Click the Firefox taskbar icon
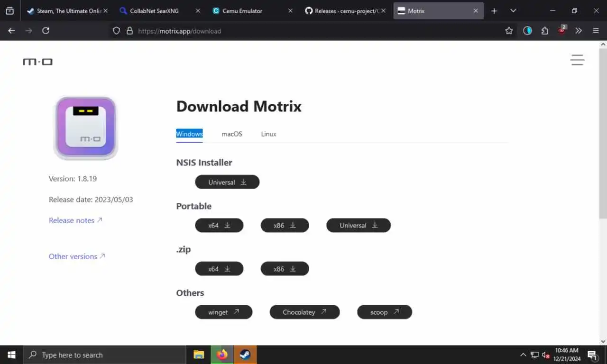Viewport: 607px width, 364px height. tap(222, 355)
